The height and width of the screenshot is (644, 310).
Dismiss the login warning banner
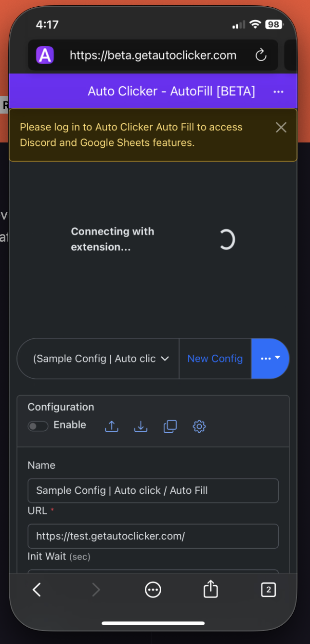click(281, 128)
